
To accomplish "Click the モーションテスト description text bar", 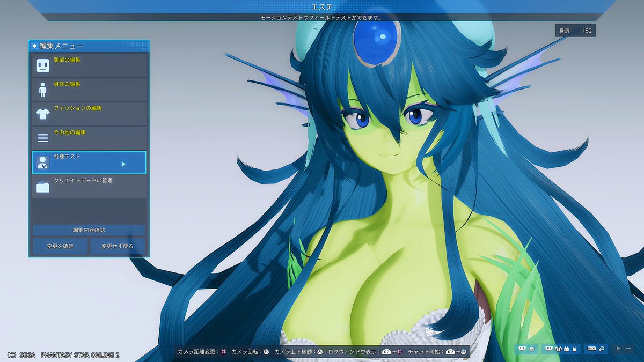I will [x=322, y=17].
